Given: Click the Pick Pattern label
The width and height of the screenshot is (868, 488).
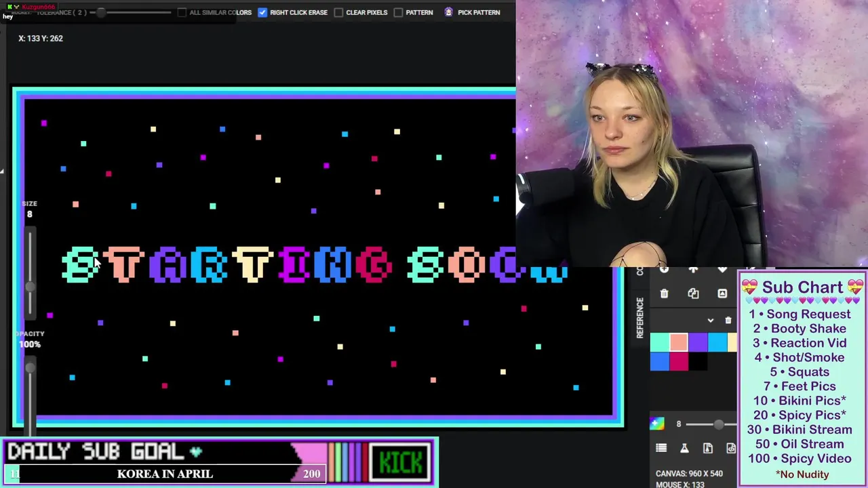Looking at the screenshot, I should tap(479, 12).
